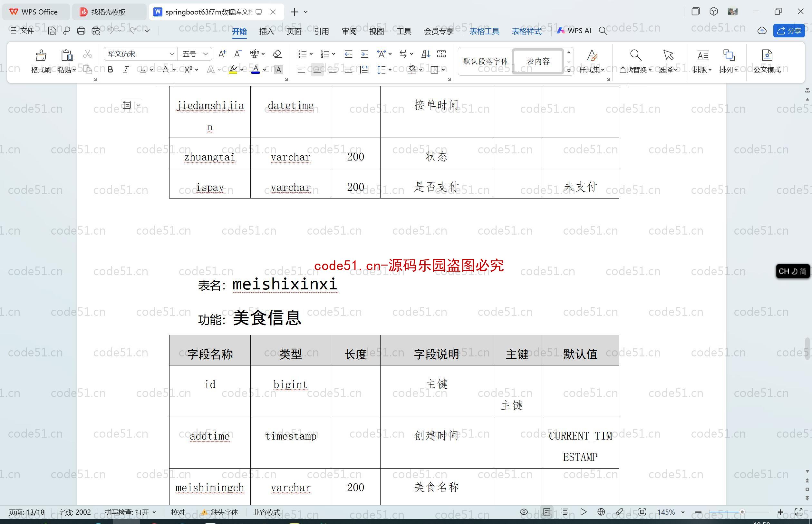Click the web layout globe icon in status bar

601,512
